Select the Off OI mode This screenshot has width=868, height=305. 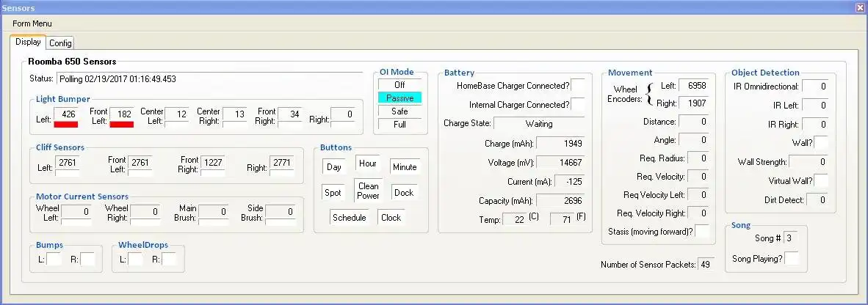coord(399,84)
